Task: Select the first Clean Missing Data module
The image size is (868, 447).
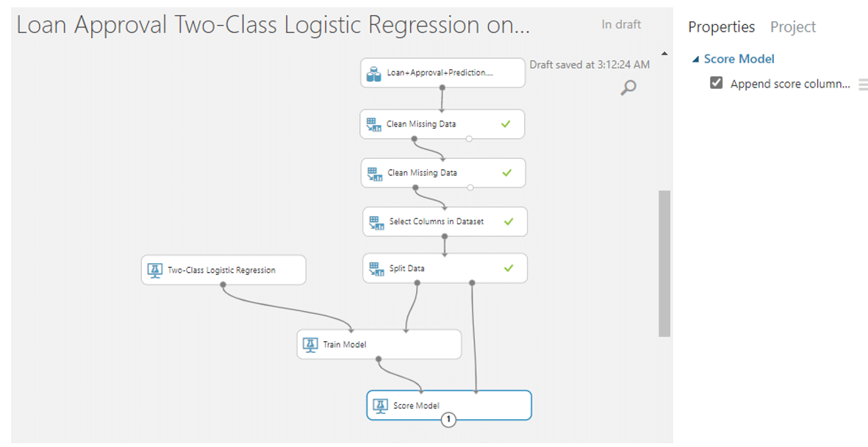Action: pos(442,124)
